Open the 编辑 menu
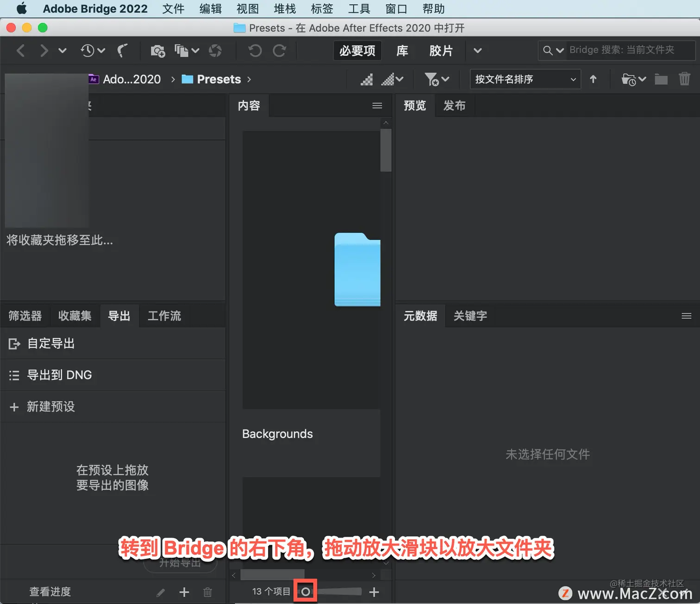The image size is (700, 604). tap(211, 9)
